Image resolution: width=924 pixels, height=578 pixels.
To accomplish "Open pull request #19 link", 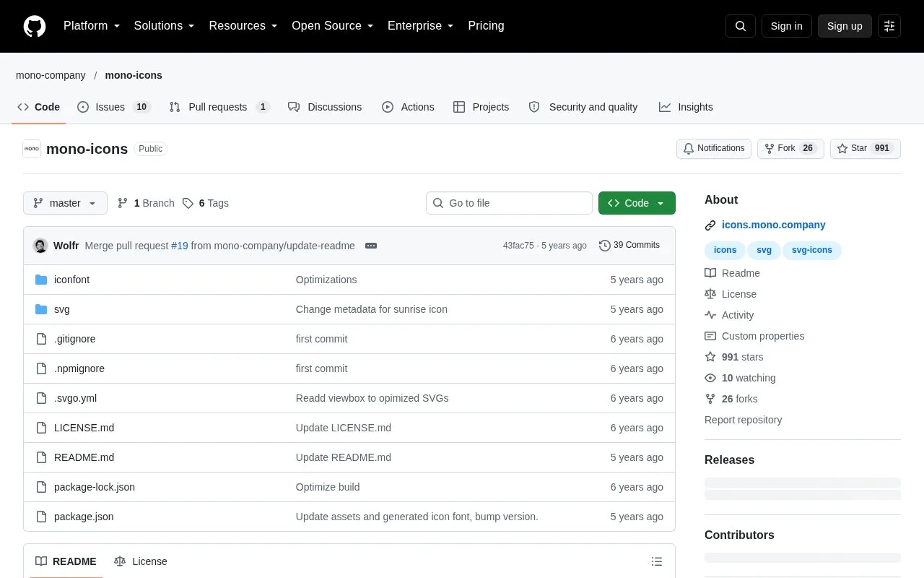I will (x=180, y=246).
